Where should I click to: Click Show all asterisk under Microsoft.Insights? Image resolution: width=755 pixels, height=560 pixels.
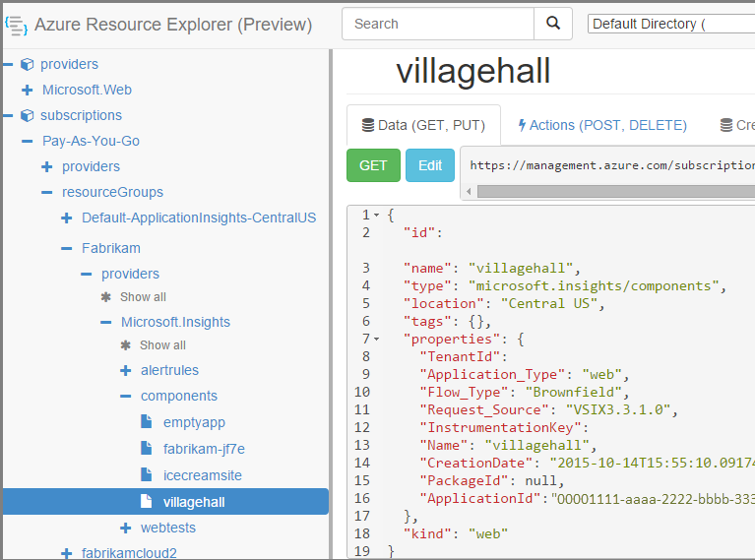125,345
